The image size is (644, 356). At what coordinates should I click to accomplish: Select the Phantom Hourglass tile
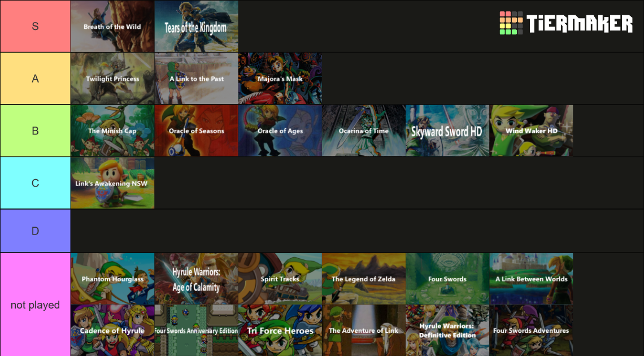coord(112,279)
